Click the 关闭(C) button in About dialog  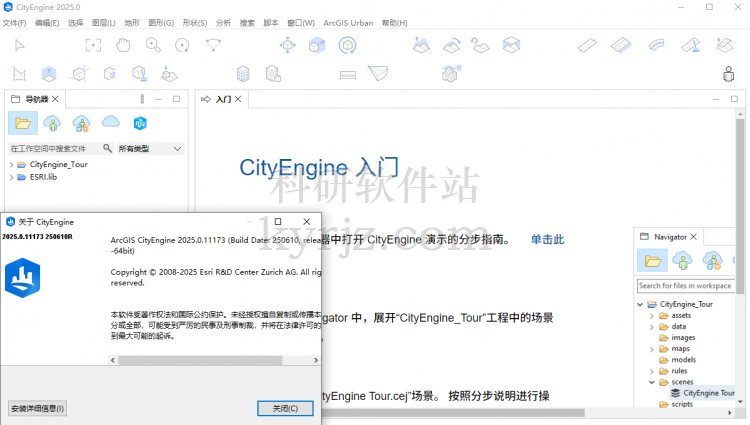pos(285,408)
